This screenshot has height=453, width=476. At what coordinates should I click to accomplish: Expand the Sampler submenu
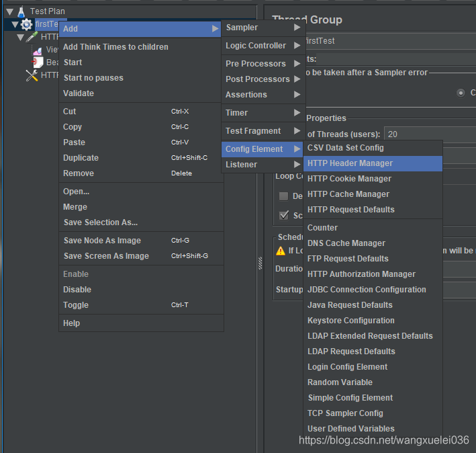click(x=263, y=28)
